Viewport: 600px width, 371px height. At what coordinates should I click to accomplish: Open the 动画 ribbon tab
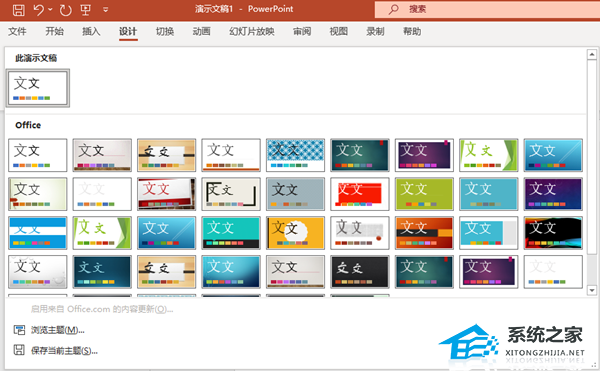[x=201, y=31]
